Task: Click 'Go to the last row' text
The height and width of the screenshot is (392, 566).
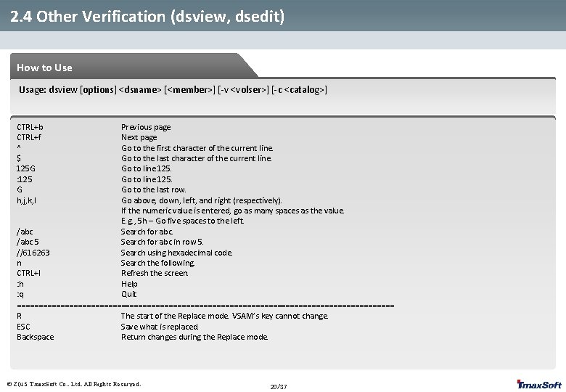Action: (x=154, y=189)
